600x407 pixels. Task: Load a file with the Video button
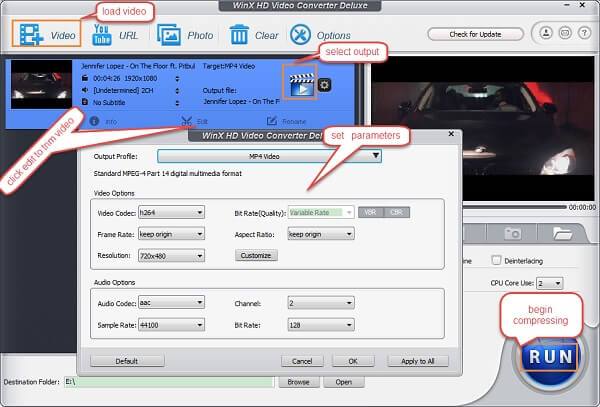(47, 34)
